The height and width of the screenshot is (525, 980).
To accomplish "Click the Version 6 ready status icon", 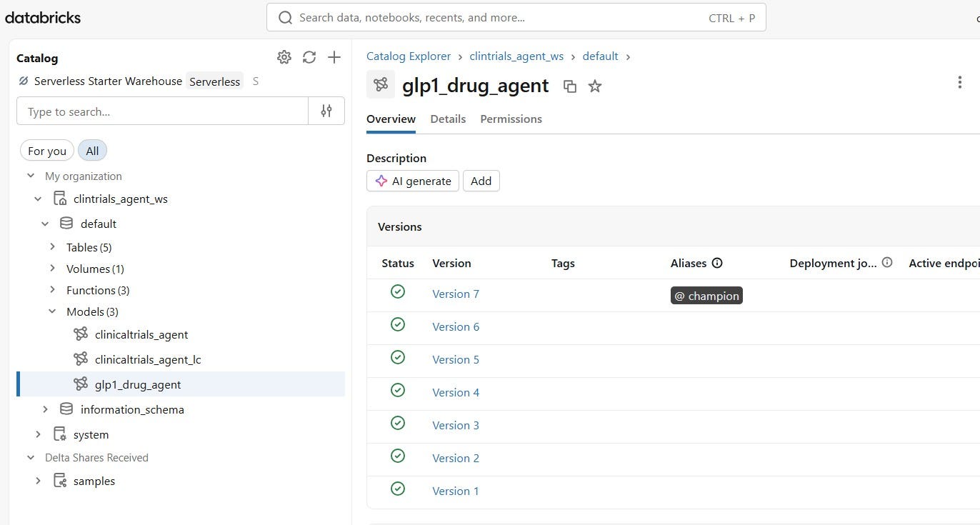I will (x=398, y=324).
